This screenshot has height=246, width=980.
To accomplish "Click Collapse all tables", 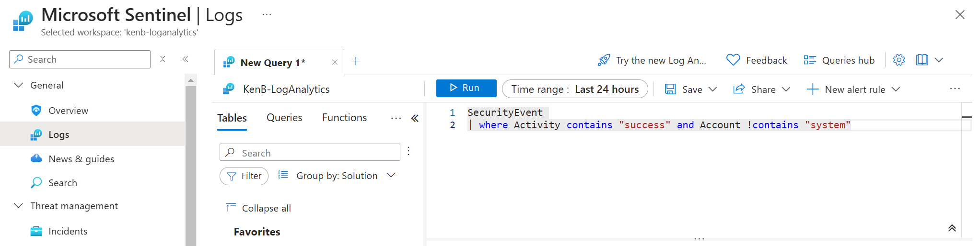I will pyautogui.click(x=258, y=208).
